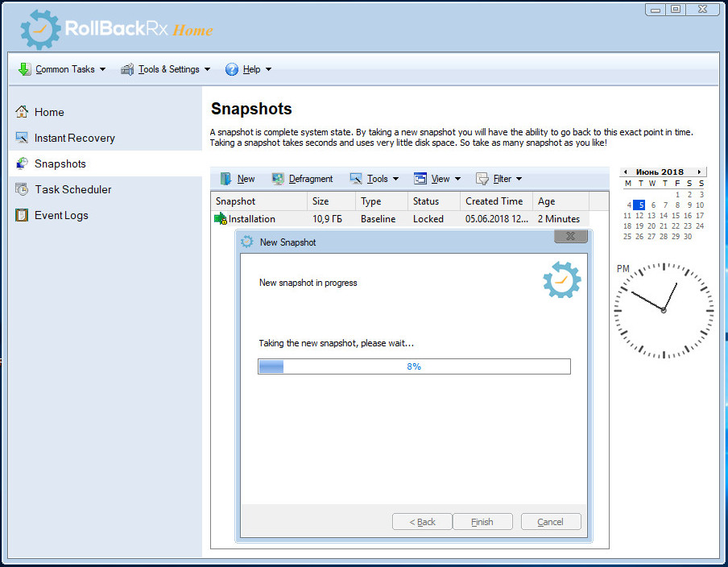Open the Tools & Settings menu
728x567 pixels.
click(166, 69)
